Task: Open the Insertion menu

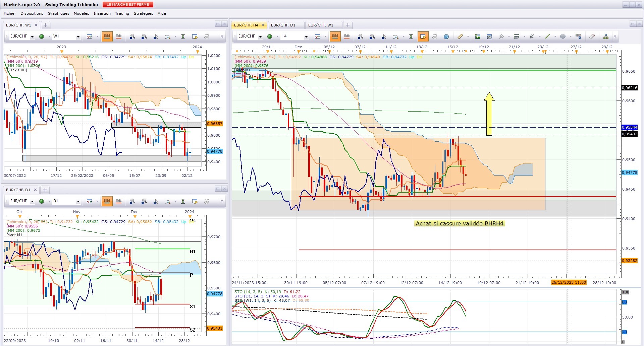Action: [x=102, y=13]
